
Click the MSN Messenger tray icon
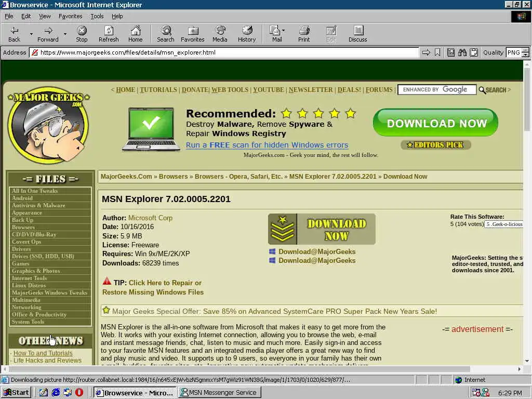pos(486,393)
